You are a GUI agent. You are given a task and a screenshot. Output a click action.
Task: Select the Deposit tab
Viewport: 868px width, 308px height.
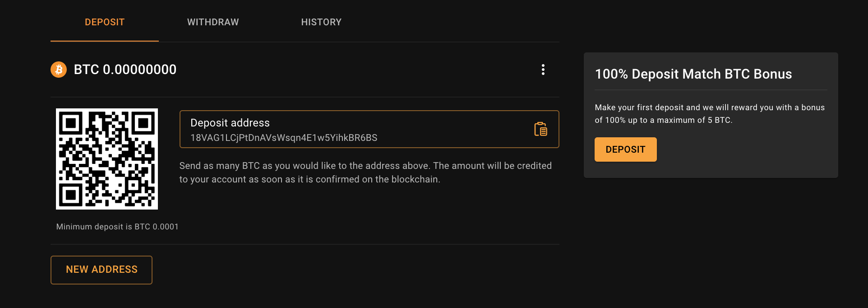click(105, 22)
